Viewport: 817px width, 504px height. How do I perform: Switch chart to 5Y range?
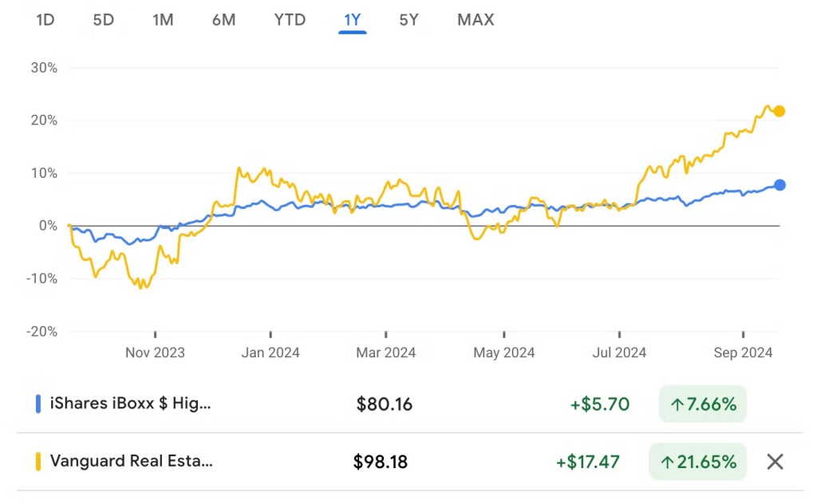408,20
